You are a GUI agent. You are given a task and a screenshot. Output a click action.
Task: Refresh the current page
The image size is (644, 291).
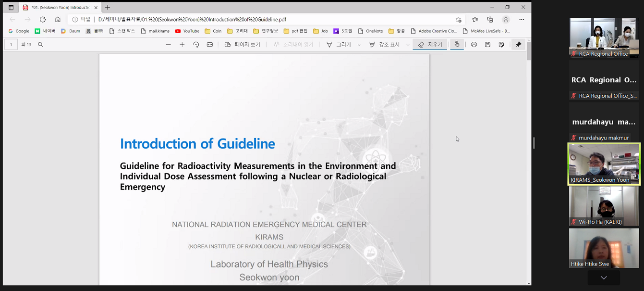43,19
